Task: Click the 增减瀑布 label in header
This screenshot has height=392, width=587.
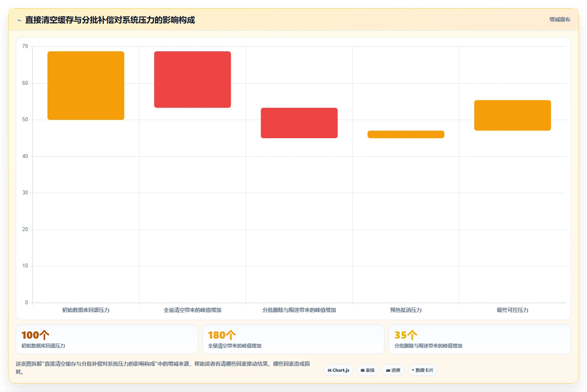Action: 560,19
